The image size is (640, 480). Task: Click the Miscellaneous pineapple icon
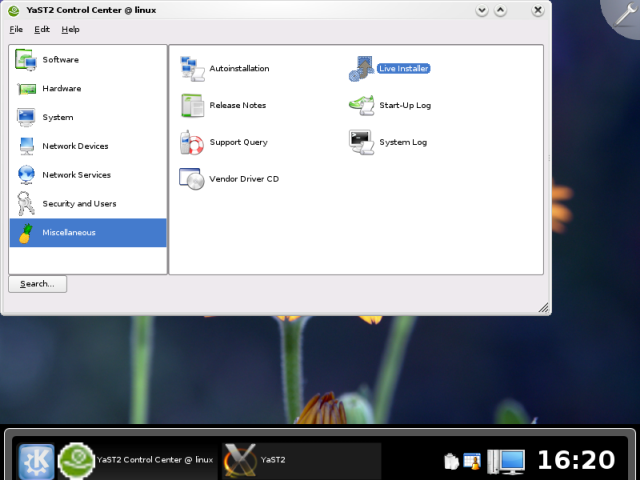26,233
